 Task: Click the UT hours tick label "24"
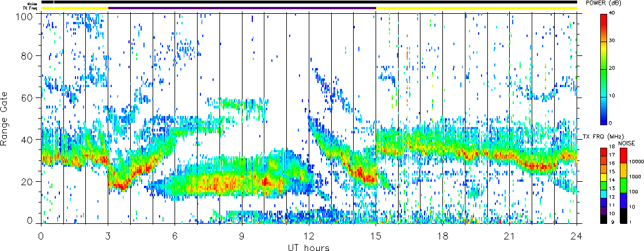pos(577,236)
